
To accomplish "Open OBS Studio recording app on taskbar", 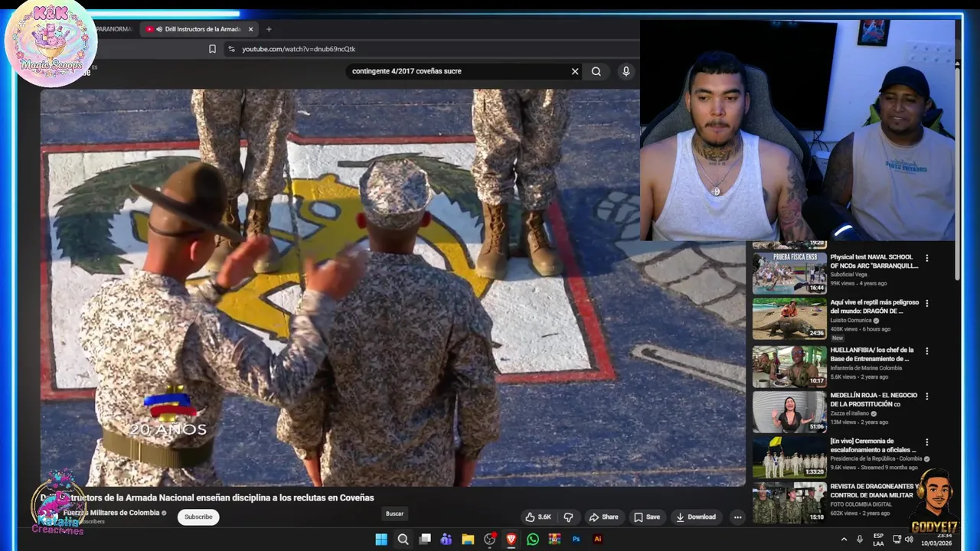I will [490, 540].
